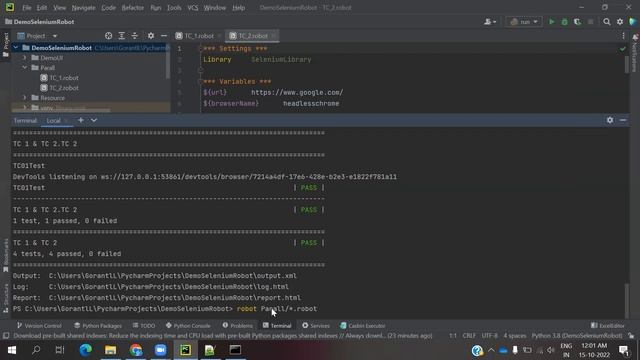Open the Services tool window
This screenshot has width=640, height=360.
[x=316, y=326]
